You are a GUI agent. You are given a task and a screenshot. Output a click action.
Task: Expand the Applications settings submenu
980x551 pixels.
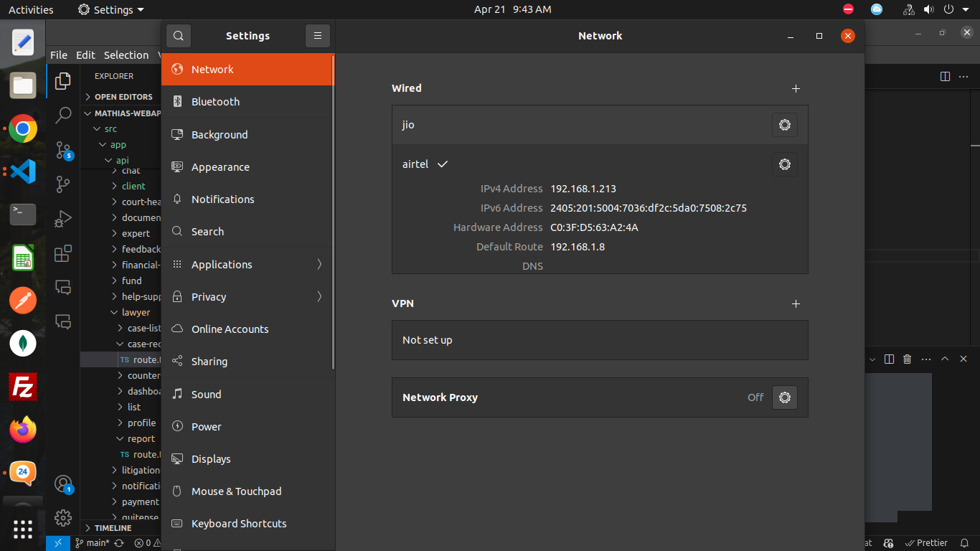pyautogui.click(x=248, y=265)
